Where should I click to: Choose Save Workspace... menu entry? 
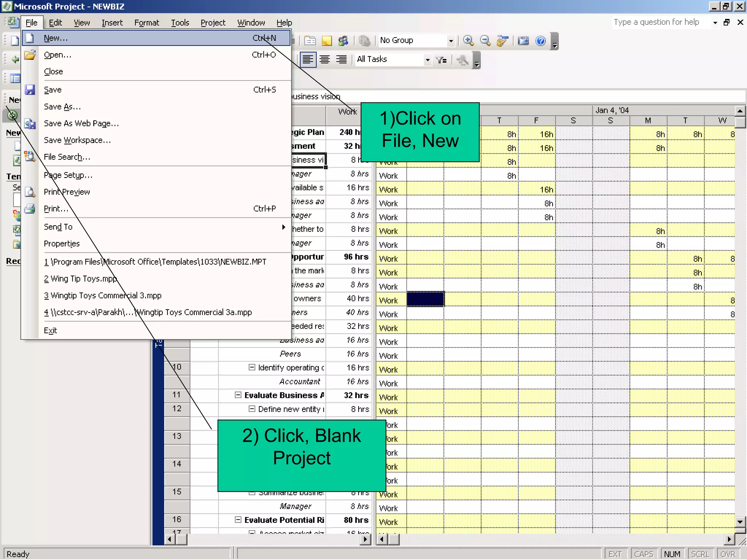[156, 140]
